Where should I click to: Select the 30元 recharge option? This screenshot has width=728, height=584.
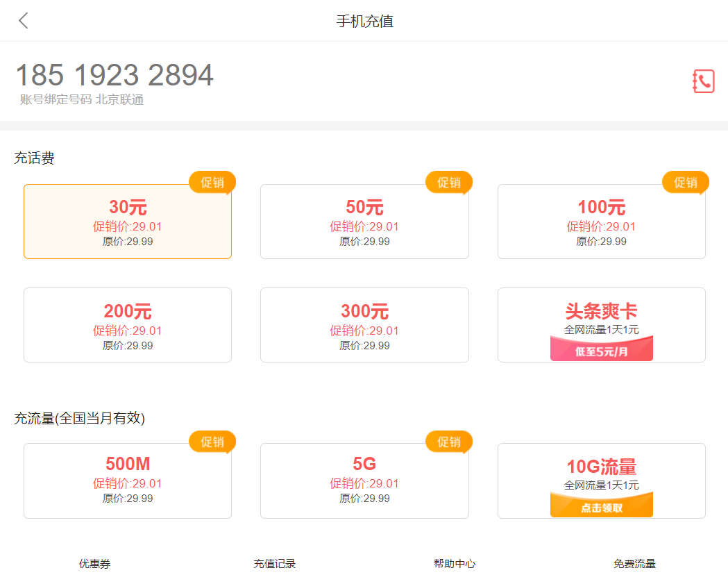coord(128,222)
